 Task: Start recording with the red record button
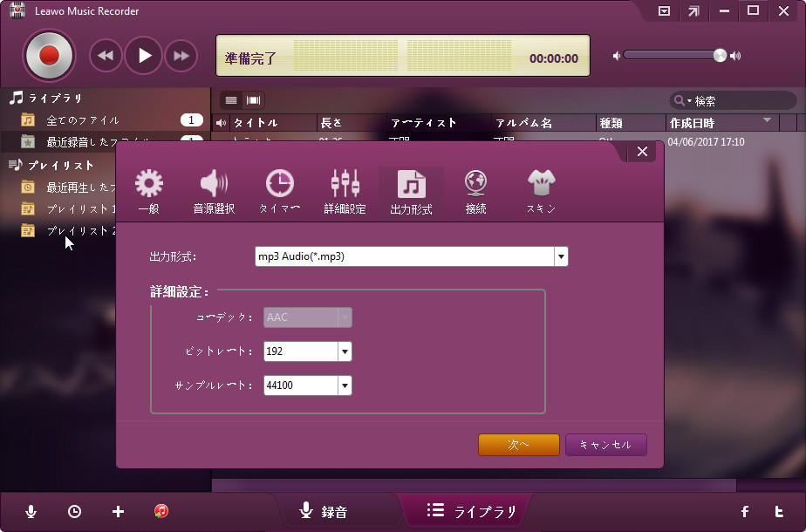(49, 56)
